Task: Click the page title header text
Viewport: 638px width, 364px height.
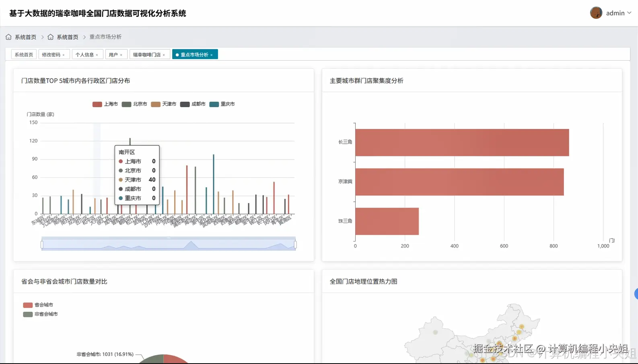Action: (x=98, y=13)
